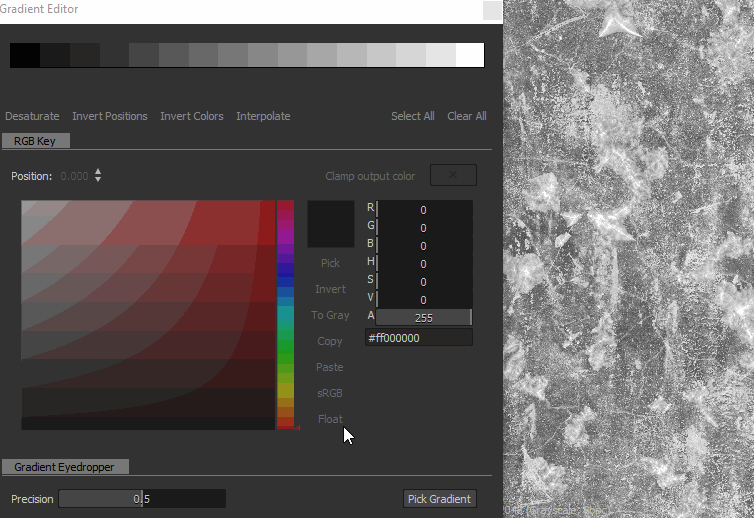The image size is (754, 518).
Task: Click the grayscale texture preview image
Action: click(628, 259)
